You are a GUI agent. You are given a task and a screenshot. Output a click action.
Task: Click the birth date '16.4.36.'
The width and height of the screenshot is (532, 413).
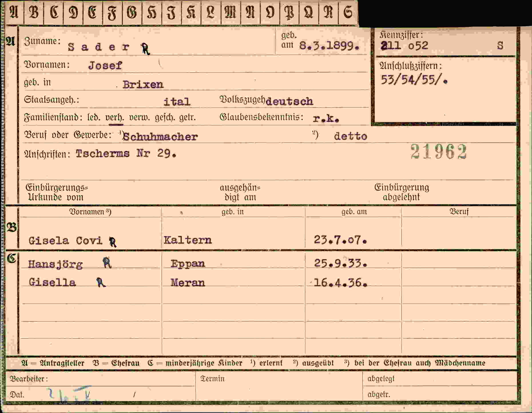(340, 283)
